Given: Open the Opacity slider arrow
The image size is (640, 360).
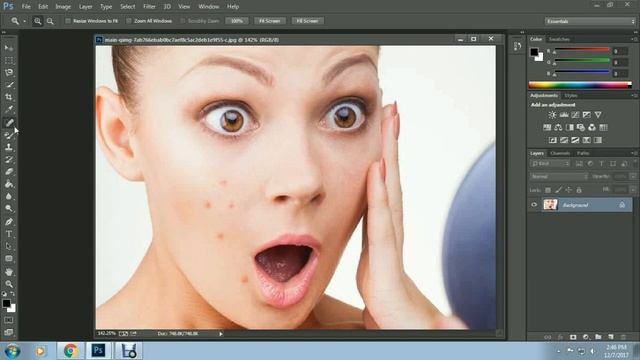Looking at the screenshot, I should (x=633, y=177).
